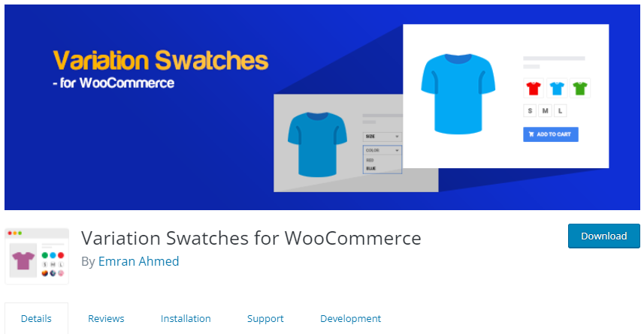Click the darker blue t-shirt on gray card
The image size is (644, 334).
pos(317,144)
